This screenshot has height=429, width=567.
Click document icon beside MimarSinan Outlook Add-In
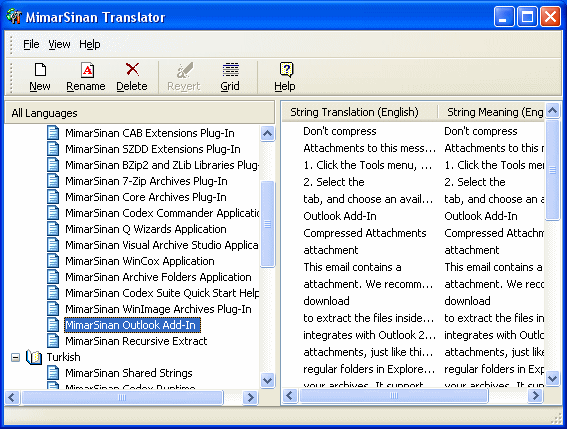pyautogui.click(x=53, y=325)
